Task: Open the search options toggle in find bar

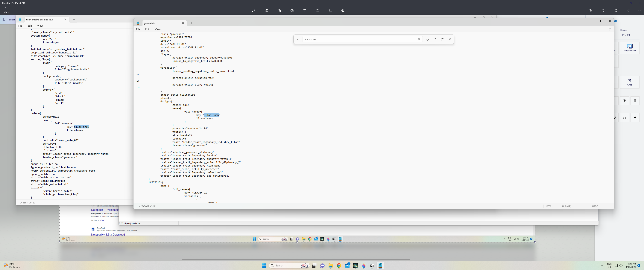Action: pyautogui.click(x=442, y=39)
